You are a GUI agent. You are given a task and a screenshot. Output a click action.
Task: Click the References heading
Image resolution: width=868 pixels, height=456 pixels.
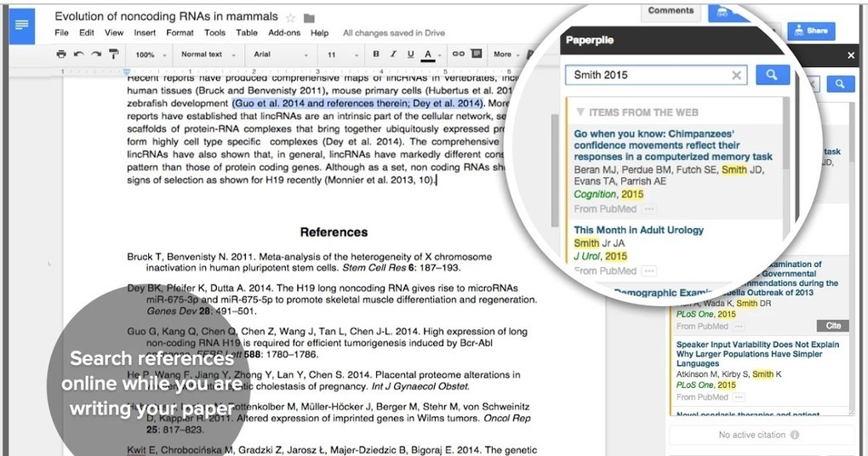pyautogui.click(x=334, y=232)
